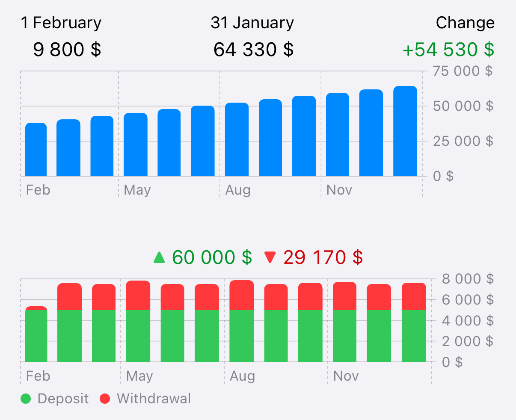Tap the 29 170 $ total withdrawals value
Image resolution: width=516 pixels, height=420 pixels.
(x=323, y=257)
